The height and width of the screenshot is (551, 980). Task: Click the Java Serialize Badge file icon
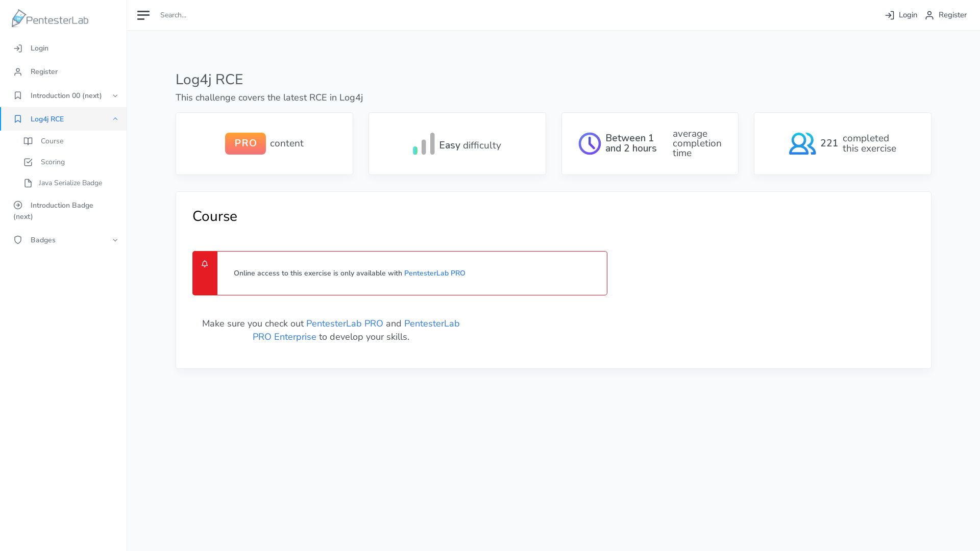coord(28,183)
